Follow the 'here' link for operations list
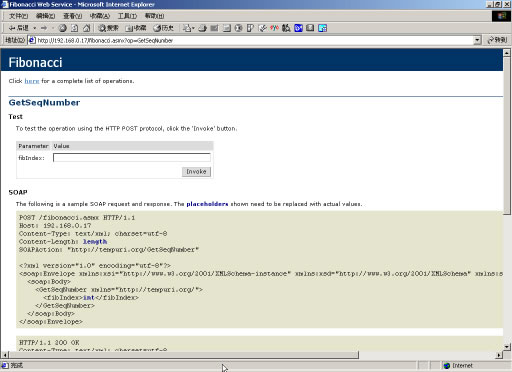The height and width of the screenshot is (372, 512). 32,81
